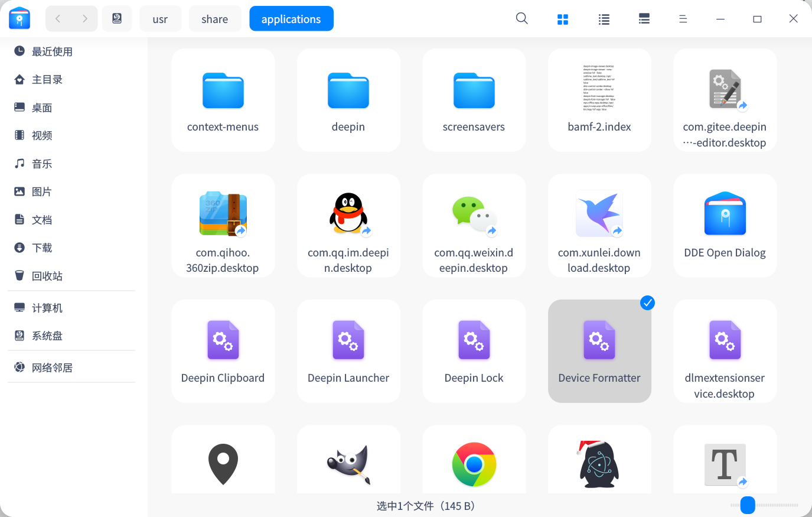This screenshot has height=517, width=812.
Task: Navigate to the share breadcrumb
Action: pos(215,19)
